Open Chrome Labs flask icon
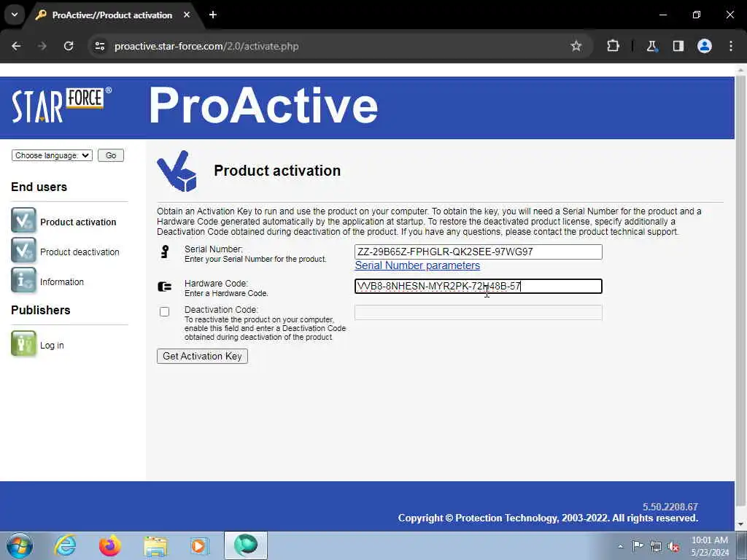The height and width of the screenshot is (560, 747). [x=651, y=46]
